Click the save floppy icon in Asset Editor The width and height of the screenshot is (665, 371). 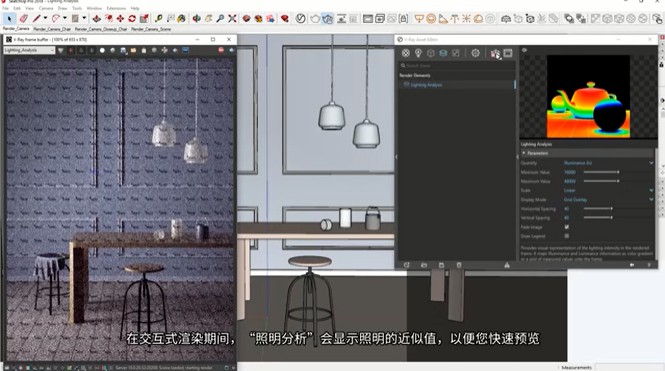[441, 265]
